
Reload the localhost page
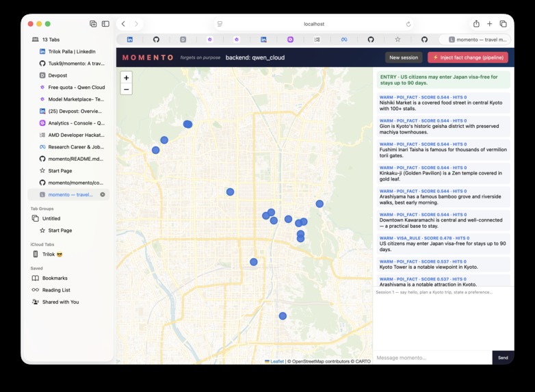(408, 24)
